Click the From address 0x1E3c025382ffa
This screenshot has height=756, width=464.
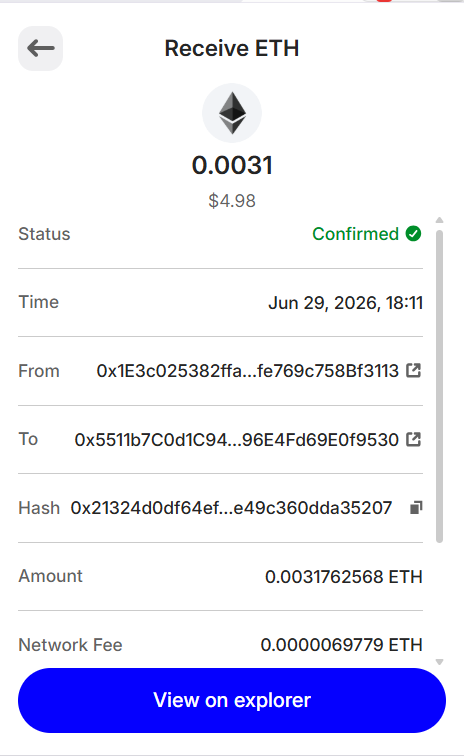247,371
